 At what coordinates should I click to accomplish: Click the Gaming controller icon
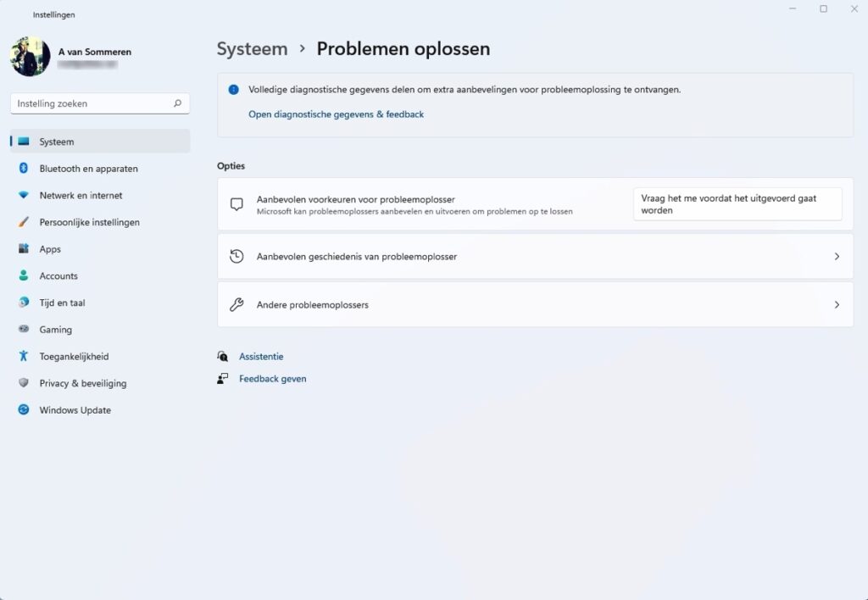[24, 330]
